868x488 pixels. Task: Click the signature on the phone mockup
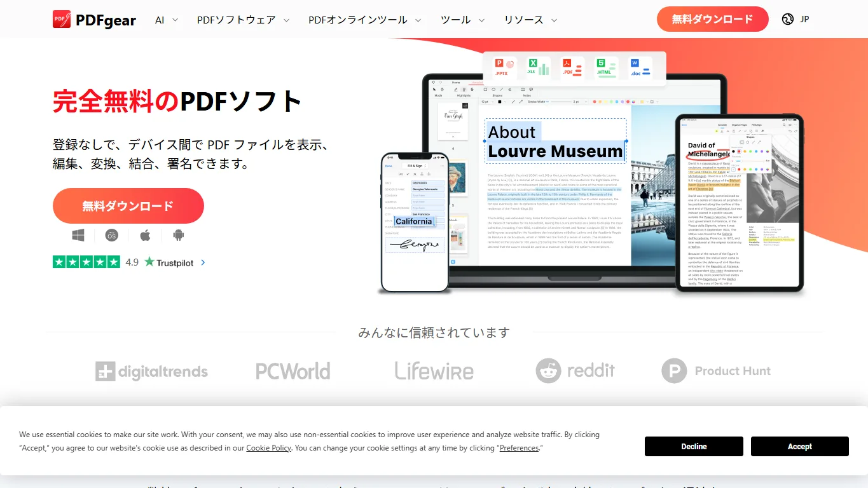pos(414,244)
